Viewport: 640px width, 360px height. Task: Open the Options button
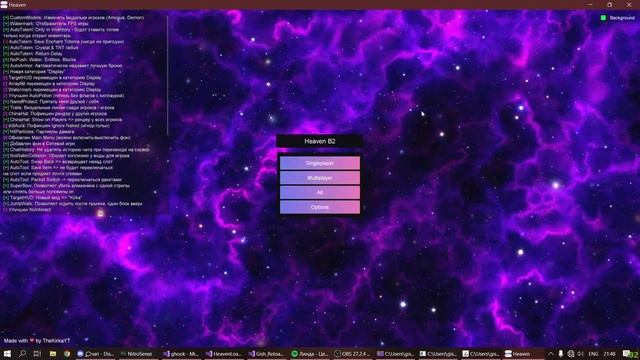tap(320, 207)
